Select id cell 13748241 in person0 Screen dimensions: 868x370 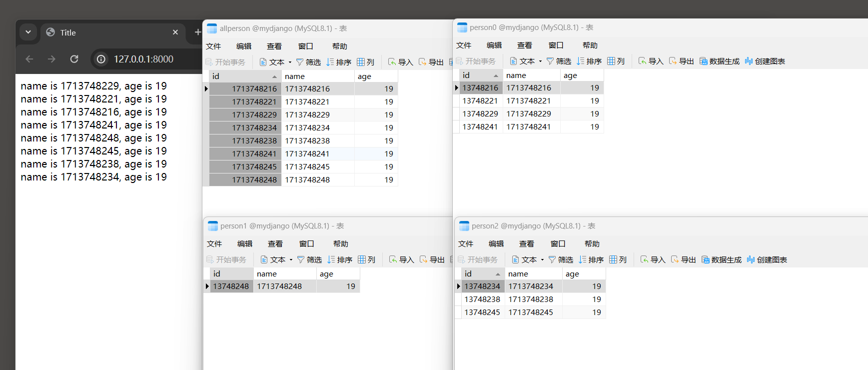pyautogui.click(x=480, y=126)
